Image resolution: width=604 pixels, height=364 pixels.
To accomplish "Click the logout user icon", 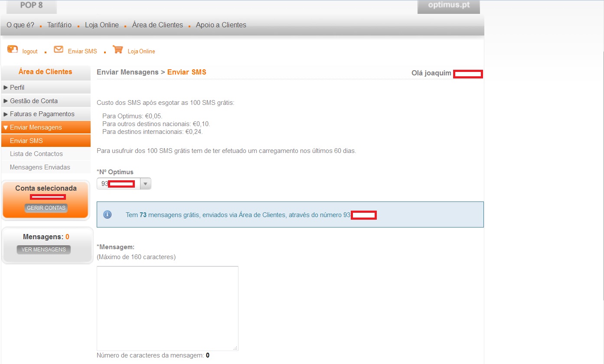I will [x=13, y=49].
